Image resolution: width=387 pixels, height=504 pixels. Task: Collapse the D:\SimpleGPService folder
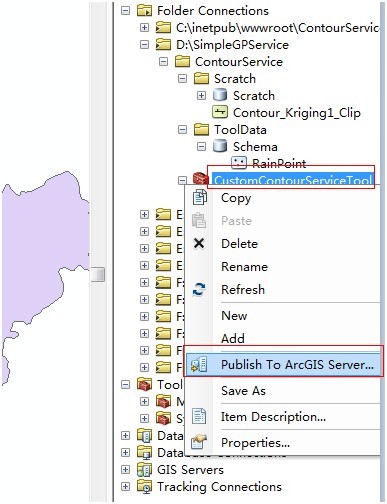(144, 44)
